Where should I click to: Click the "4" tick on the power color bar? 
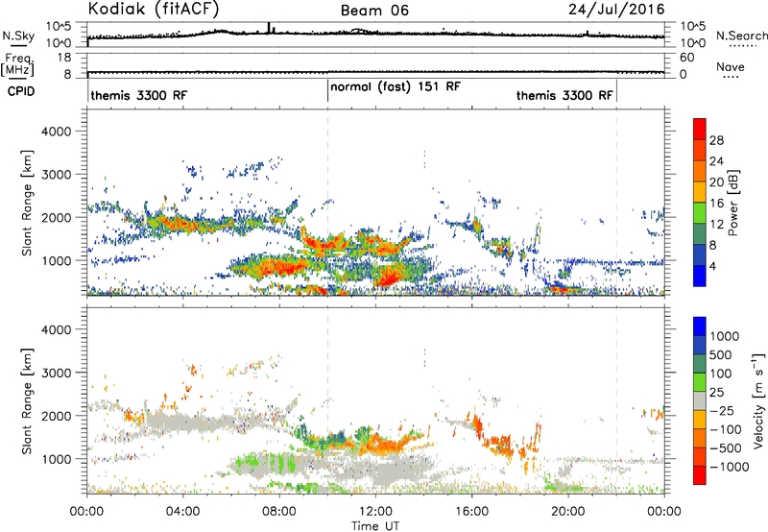pyautogui.click(x=712, y=266)
